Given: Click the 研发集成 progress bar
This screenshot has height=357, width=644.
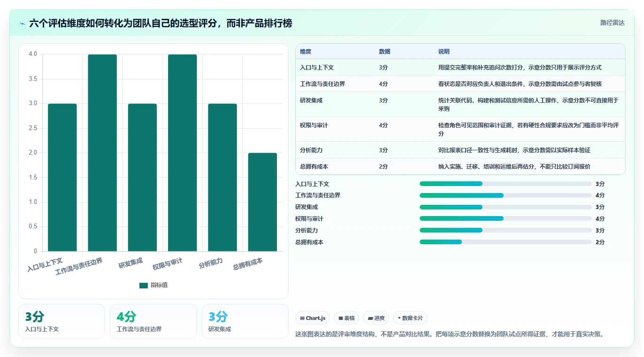Looking at the screenshot, I should click(x=506, y=207).
